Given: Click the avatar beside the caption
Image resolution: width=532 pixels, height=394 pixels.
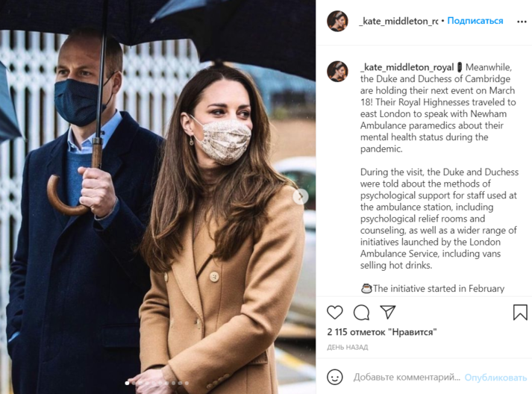Looking at the screenshot, I should click(337, 72).
